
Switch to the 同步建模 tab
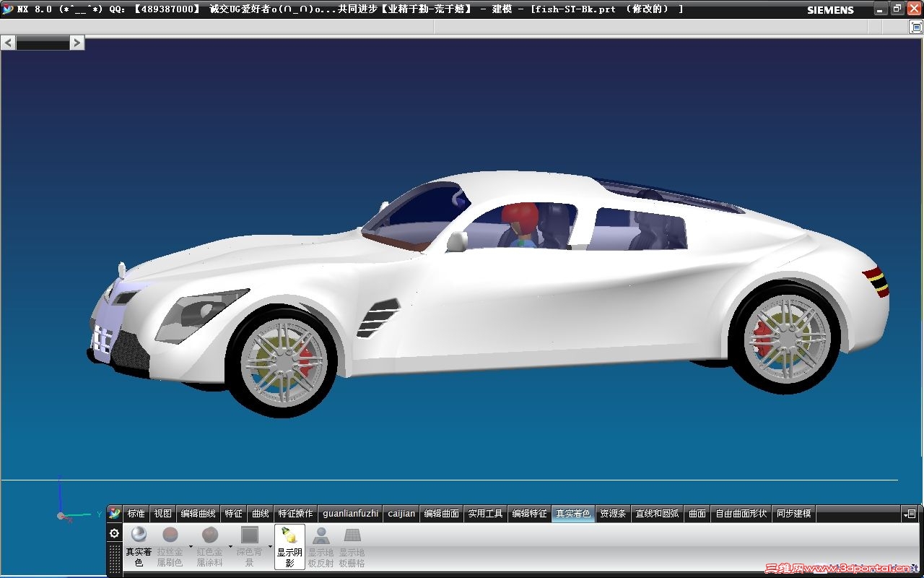(793, 514)
